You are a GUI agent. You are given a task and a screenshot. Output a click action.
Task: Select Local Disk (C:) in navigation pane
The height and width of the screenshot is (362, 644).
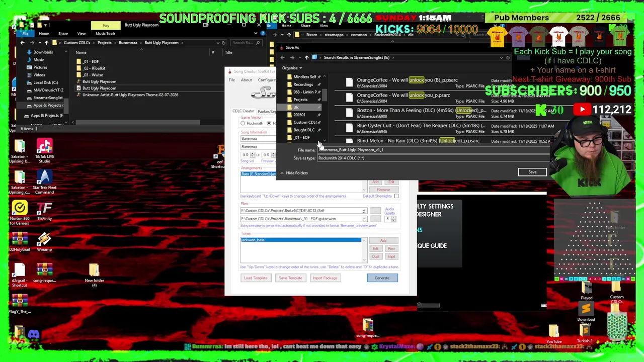coord(45,82)
